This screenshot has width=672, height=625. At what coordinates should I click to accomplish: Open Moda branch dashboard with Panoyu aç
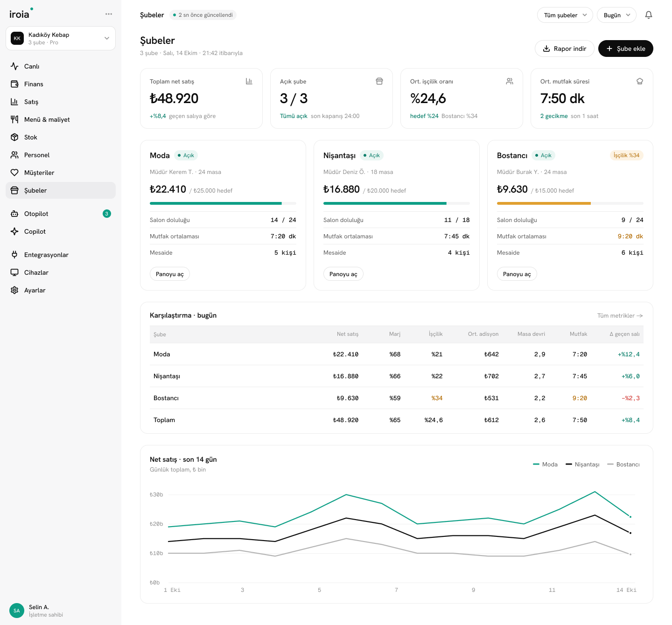pyautogui.click(x=170, y=274)
